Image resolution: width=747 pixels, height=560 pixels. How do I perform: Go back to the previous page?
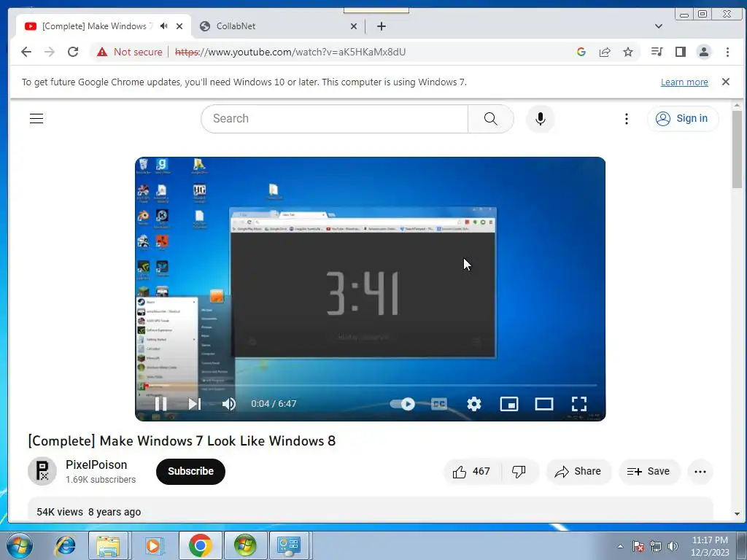tap(26, 52)
